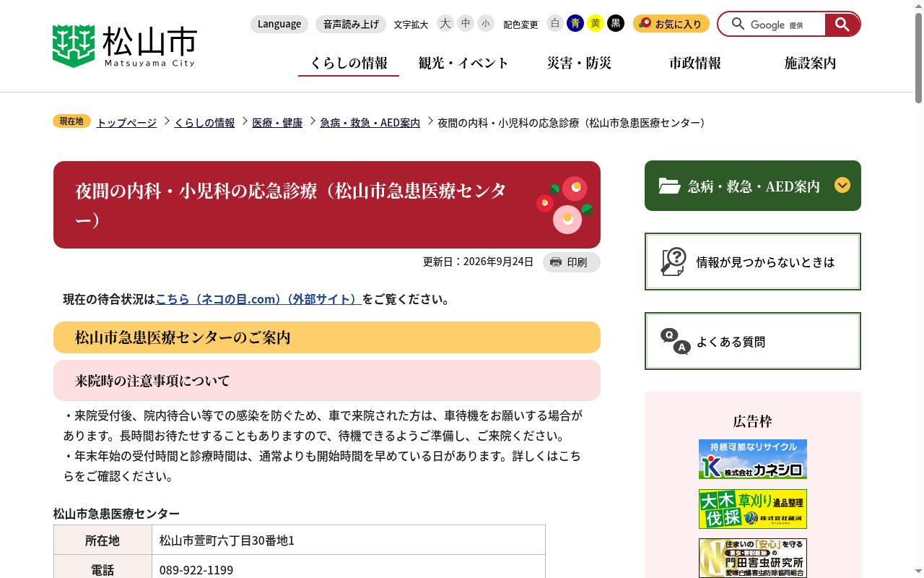924x578 pixels.
Task: Click the 更新日：2026年9月24日 text
Action: 478,262
